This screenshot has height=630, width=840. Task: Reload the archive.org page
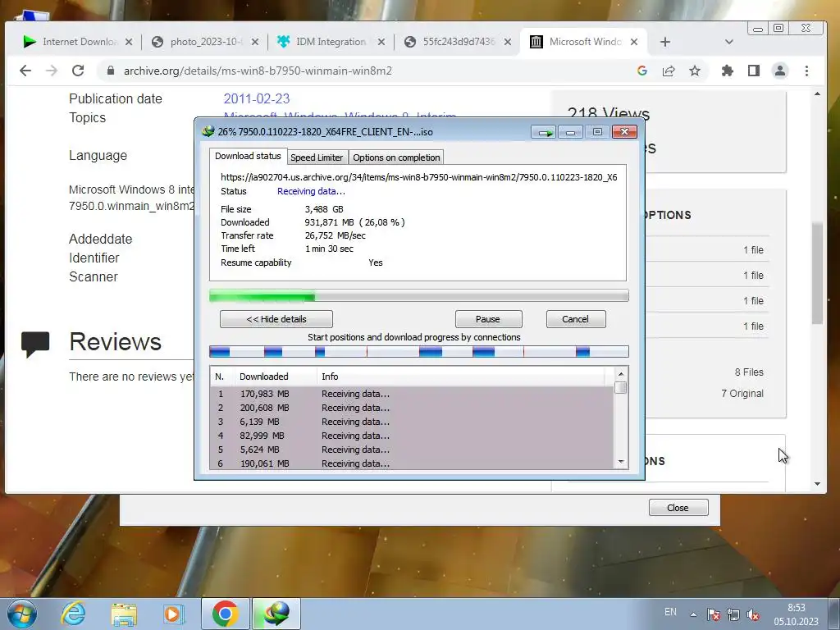[x=78, y=71]
